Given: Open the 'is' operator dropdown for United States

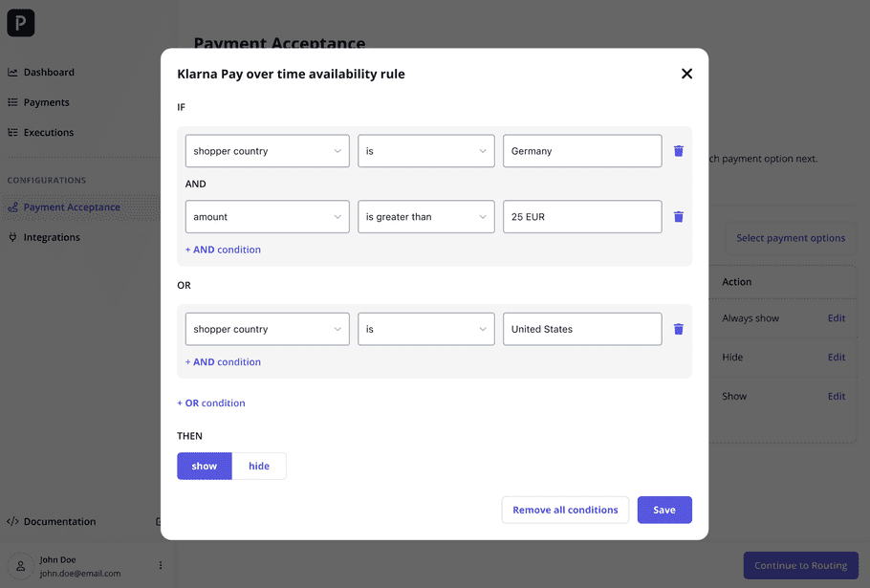Looking at the screenshot, I should tap(426, 329).
